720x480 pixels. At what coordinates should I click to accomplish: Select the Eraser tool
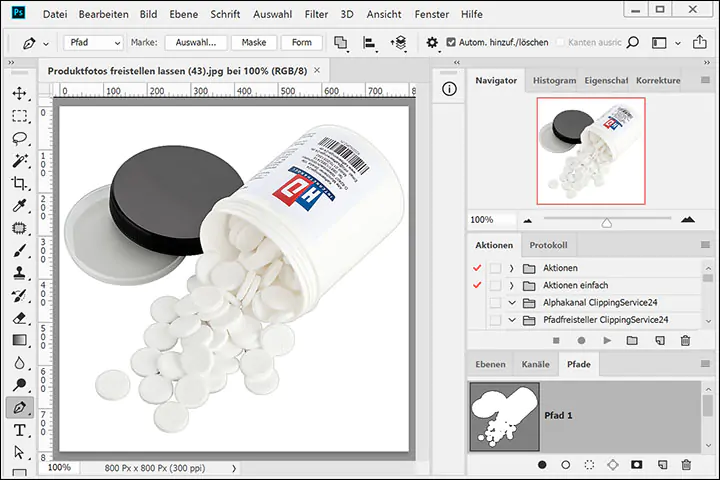point(19,318)
